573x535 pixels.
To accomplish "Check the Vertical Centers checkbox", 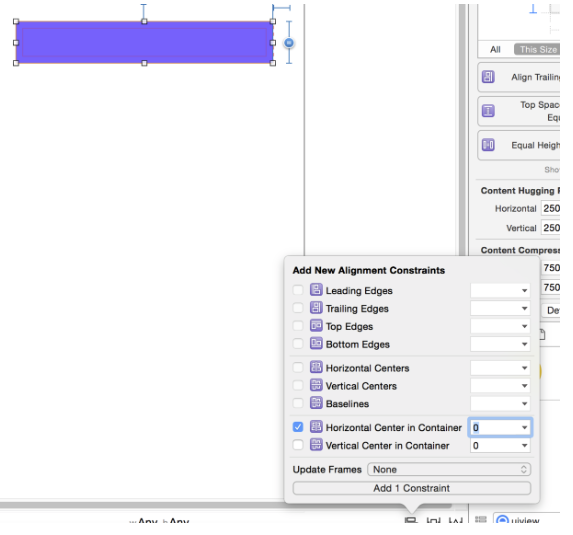I will tap(298, 386).
